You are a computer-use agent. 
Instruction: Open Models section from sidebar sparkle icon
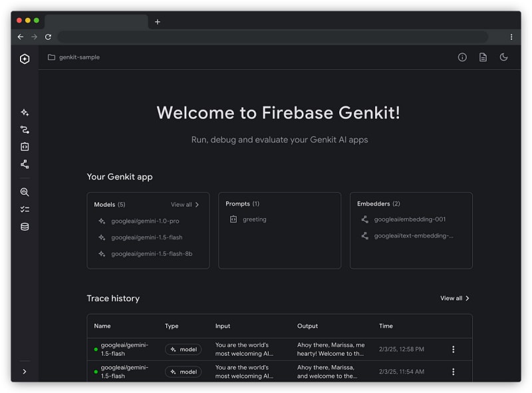coord(25,112)
